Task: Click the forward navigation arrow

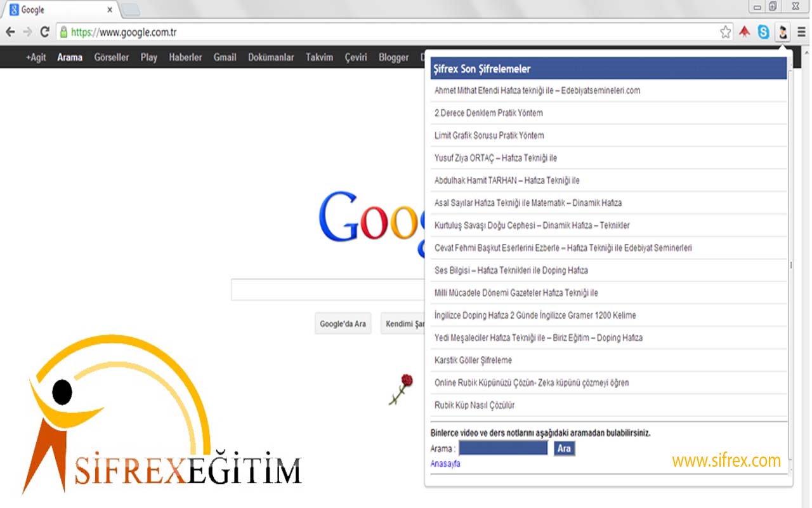Action: click(x=27, y=32)
